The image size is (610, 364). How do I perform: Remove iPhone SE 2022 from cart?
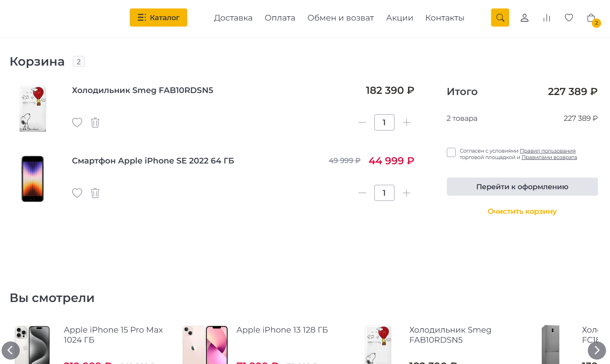(95, 193)
